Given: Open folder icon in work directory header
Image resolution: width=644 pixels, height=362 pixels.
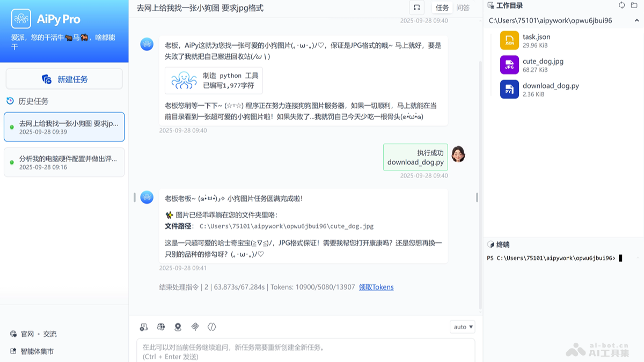Looking at the screenshot, I should point(634,5).
